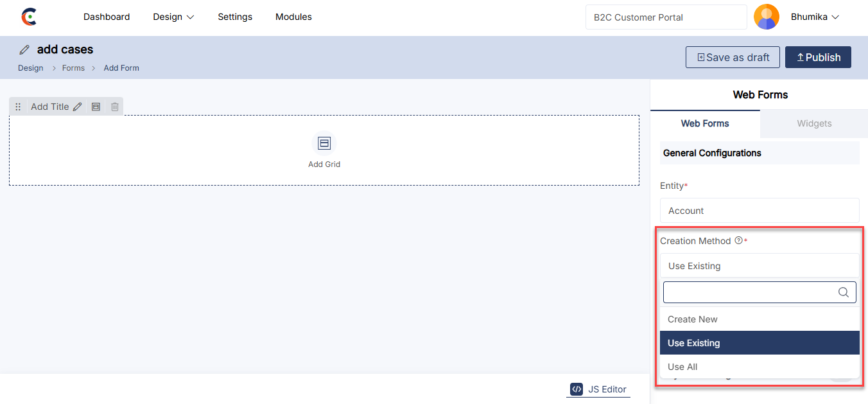This screenshot has width=868, height=404.
Task: Click the drag handle beside Add Title
Action: pyautogui.click(x=18, y=107)
